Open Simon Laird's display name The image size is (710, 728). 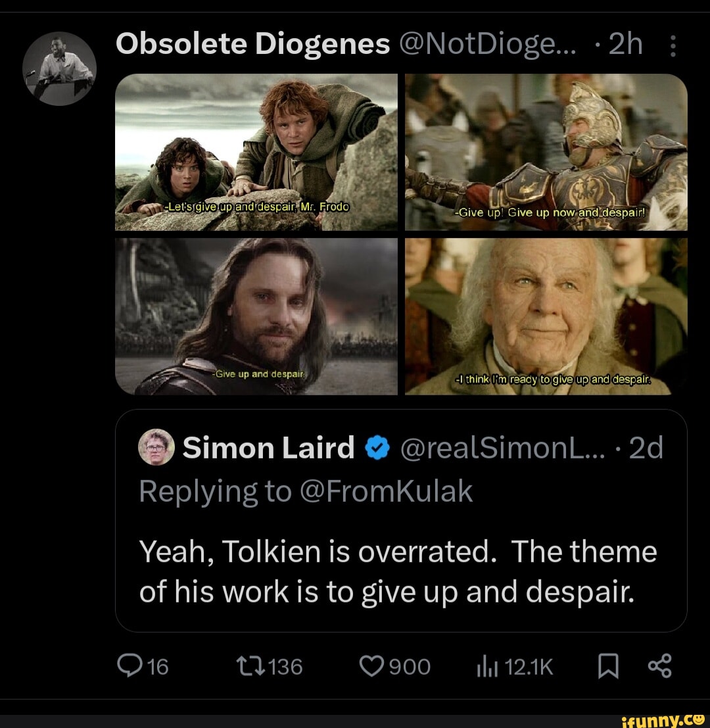[268, 448]
